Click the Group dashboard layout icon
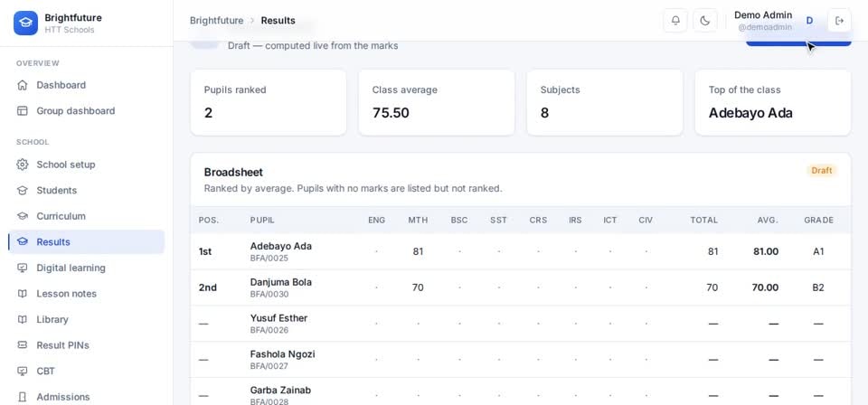Screen dimensions: 868x405 [x=22, y=110]
